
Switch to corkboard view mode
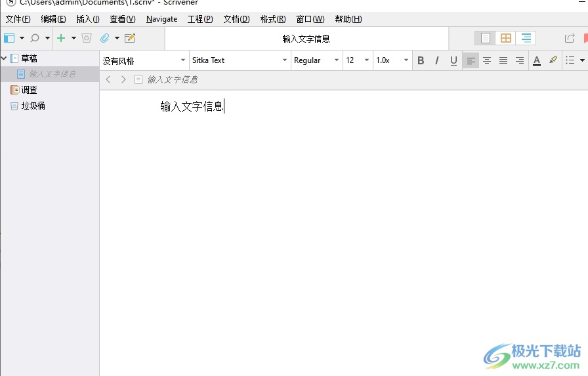point(505,38)
